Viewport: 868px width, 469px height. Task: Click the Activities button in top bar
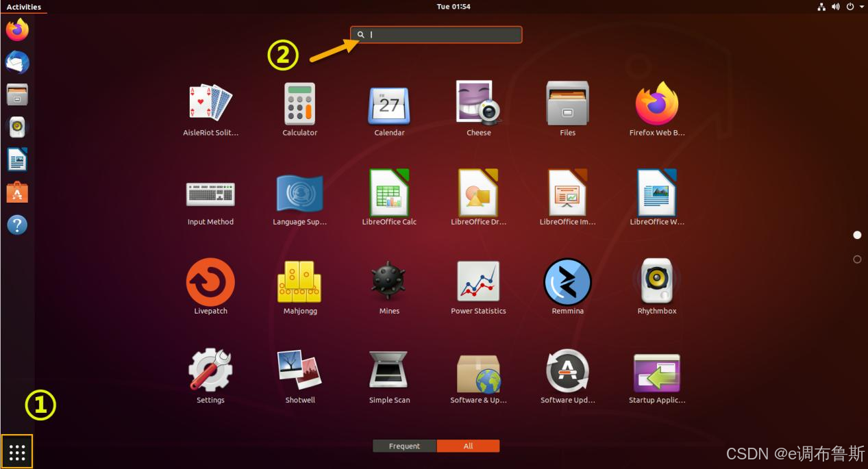click(24, 7)
